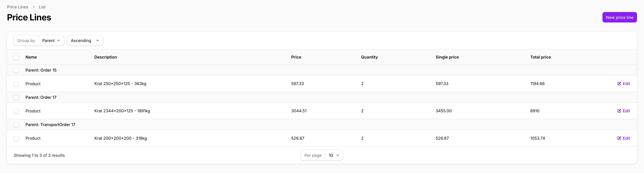
Task: Click the edit icon for the Krat 200×200×200 row
Action: 619,138
